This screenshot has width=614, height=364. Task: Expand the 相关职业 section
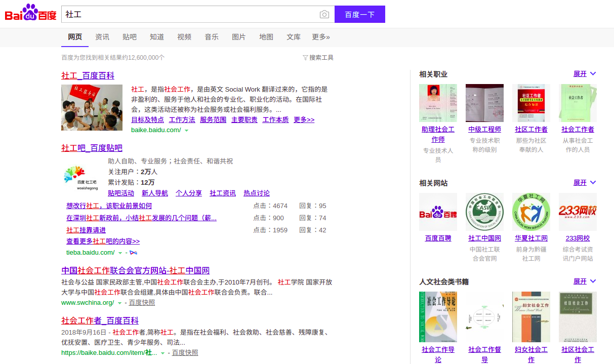pos(585,74)
